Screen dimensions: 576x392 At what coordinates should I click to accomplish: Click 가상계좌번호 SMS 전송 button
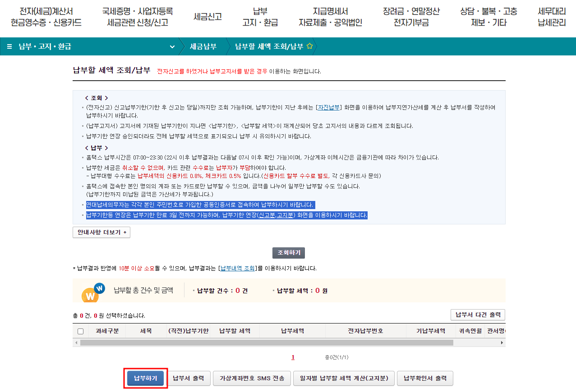(252, 378)
